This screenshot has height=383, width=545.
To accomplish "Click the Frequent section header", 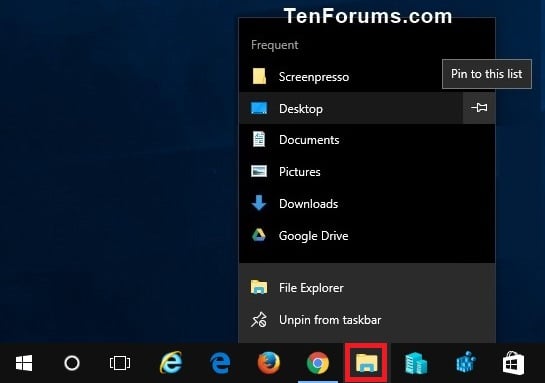I will [275, 45].
